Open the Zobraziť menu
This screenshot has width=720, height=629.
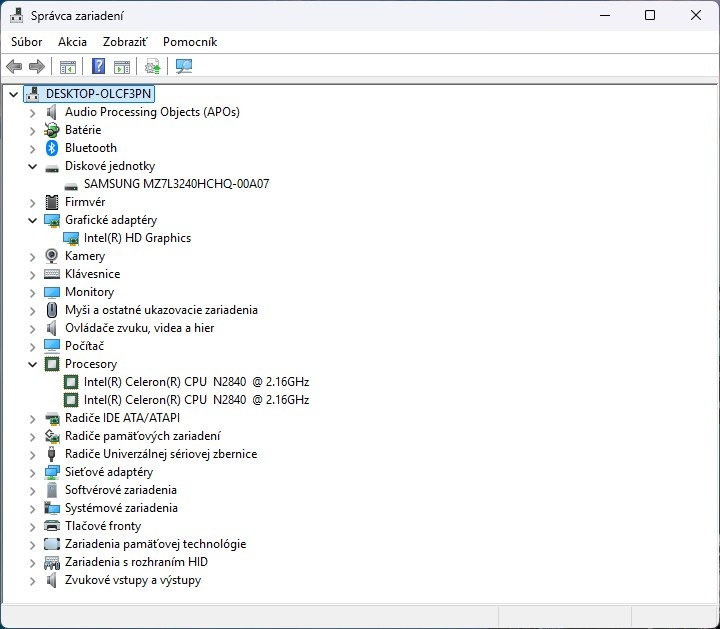(x=124, y=42)
